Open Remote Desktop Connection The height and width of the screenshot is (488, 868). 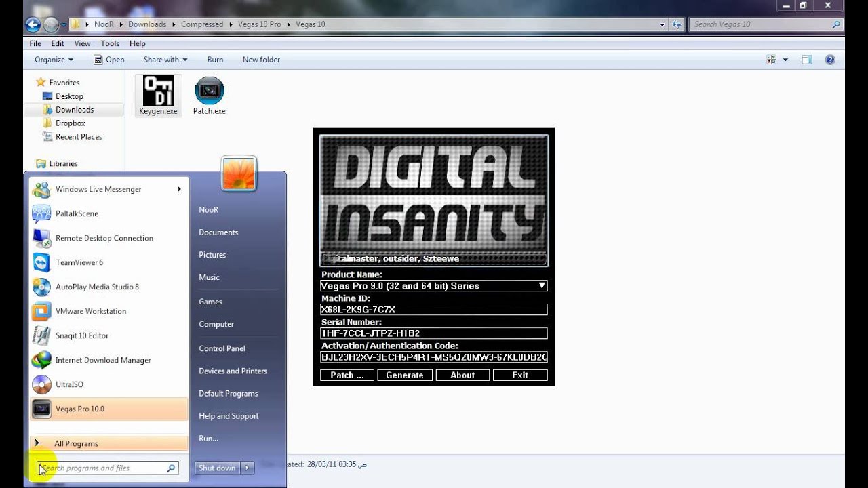(107, 238)
